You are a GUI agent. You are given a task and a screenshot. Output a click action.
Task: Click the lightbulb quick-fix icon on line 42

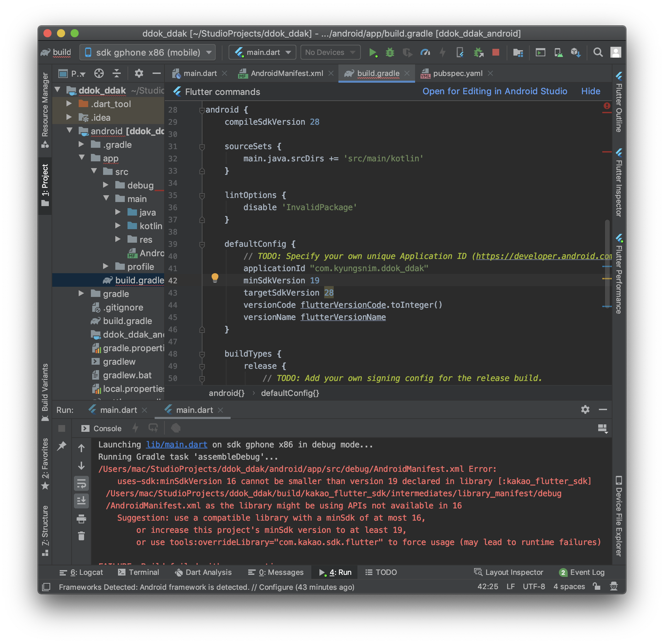coord(215,278)
